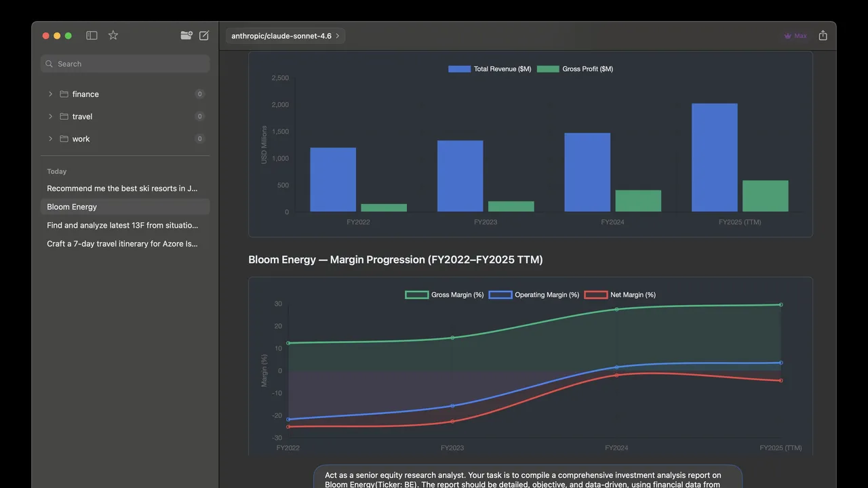Click the share icon in the top right
The height and width of the screenshot is (488, 868).
tap(823, 35)
